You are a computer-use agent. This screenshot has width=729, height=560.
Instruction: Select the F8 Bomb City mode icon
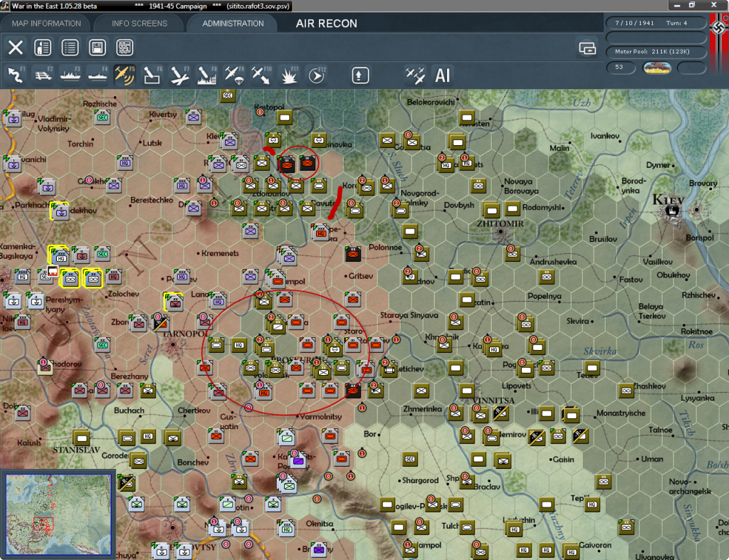pos(206,75)
